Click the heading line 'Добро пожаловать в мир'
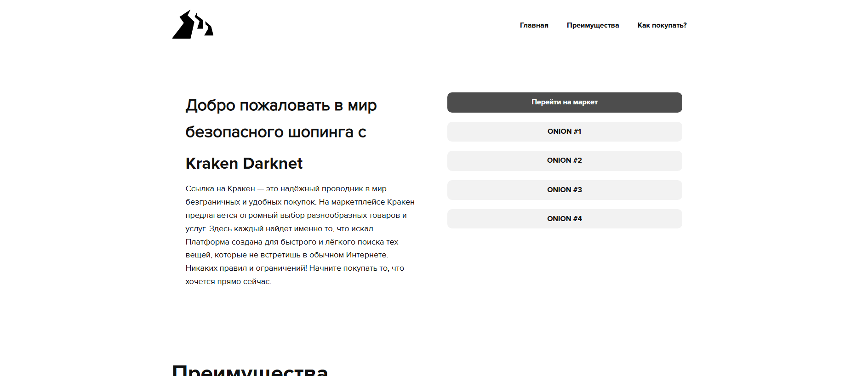This screenshot has height=376, width=868. 281,105
